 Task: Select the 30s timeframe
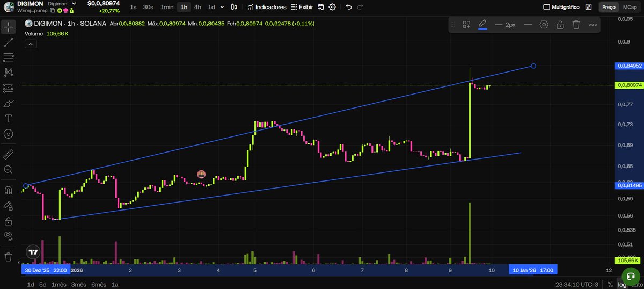(148, 7)
